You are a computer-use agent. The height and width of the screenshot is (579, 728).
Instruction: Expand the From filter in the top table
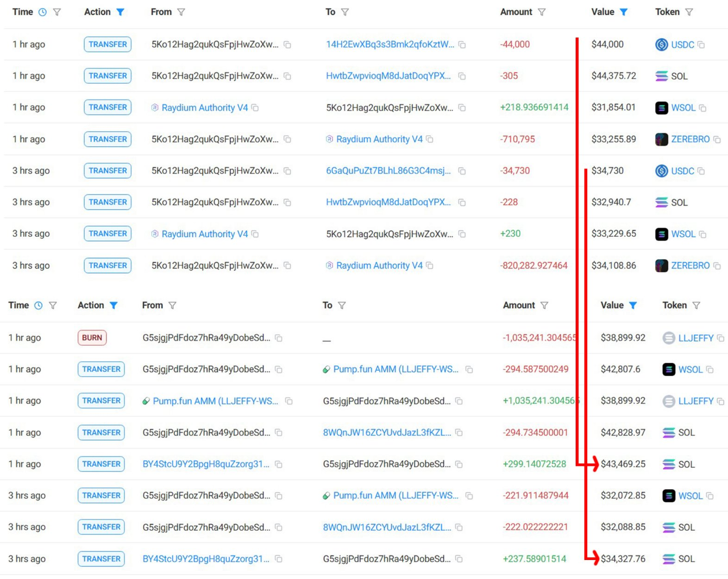click(181, 13)
